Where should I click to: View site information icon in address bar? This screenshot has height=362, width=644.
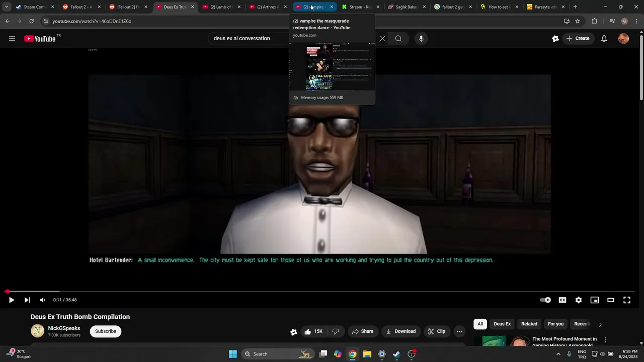coord(46,21)
